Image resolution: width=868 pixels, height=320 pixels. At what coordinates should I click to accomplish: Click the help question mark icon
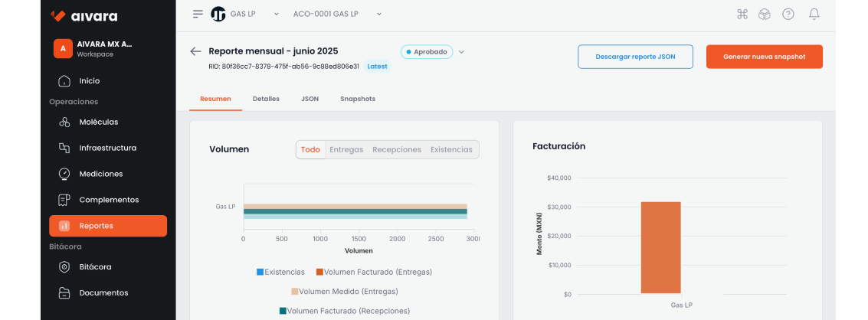click(x=788, y=14)
